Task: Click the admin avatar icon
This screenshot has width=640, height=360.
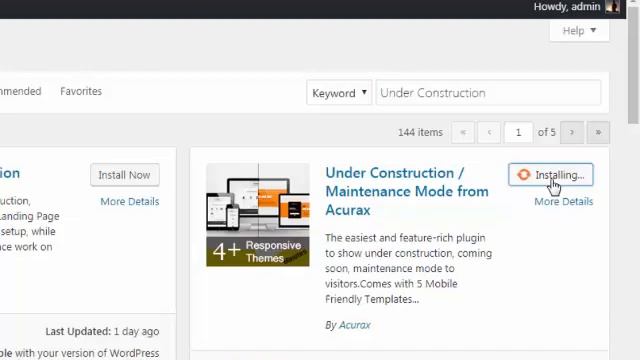Action: point(612,7)
